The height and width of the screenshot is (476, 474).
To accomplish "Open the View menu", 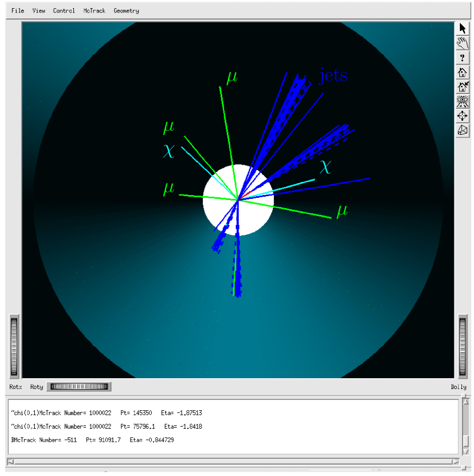I will [x=39, y=11].
